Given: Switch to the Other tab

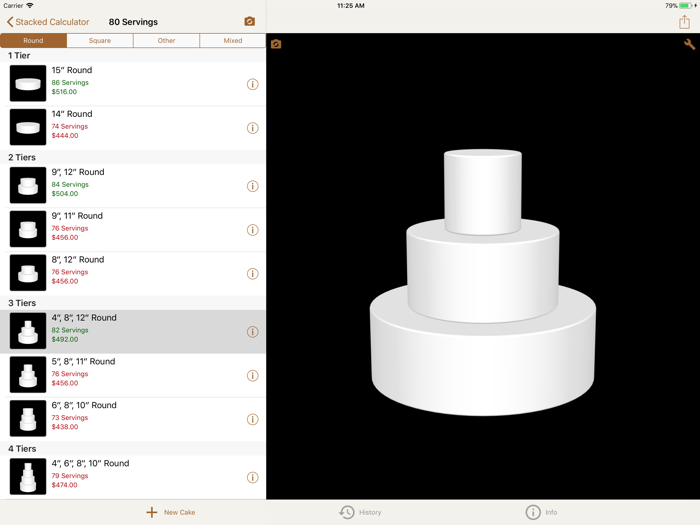Looking at the screenshot, I should click(166, 40).
